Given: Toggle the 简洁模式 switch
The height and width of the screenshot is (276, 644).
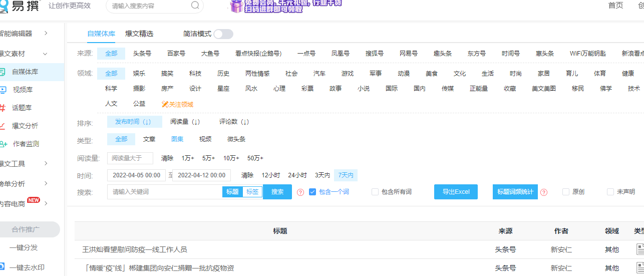Looking at the screenshot, I should pos(223,34).
